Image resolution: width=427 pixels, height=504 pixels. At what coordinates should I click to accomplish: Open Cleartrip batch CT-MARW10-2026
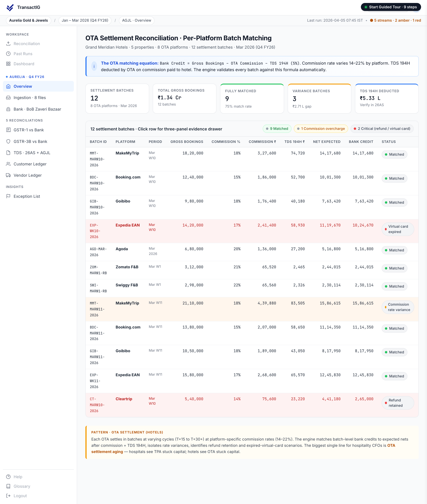click(252, 405)
